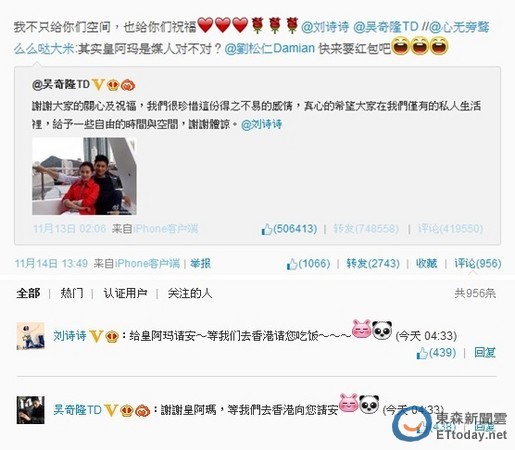Open the @劉松仁Damian mention link
515x450 pixels.
(270, 49)
